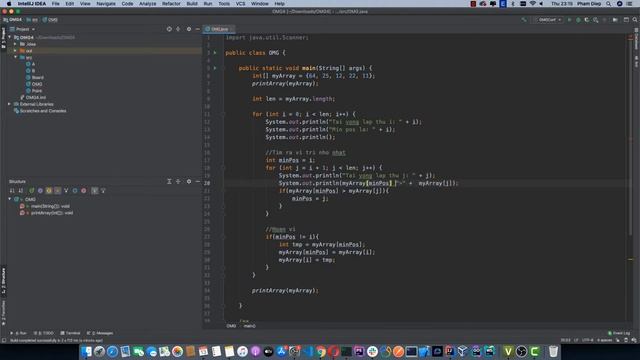The height and width of the screenshot is (360, 640).
Task: Click Spotlight search icon in menu bar
Action: coord(608,4)
